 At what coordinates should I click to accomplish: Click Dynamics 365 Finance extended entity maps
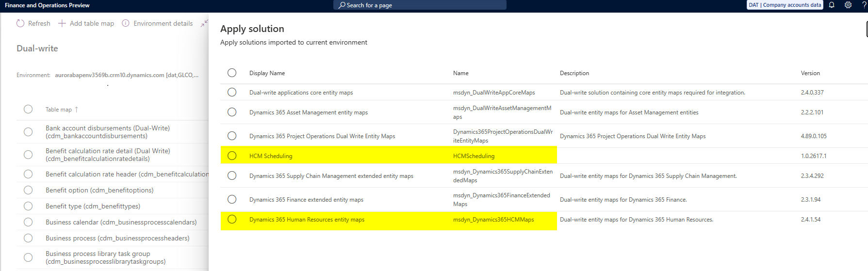[x=306, y=200]
